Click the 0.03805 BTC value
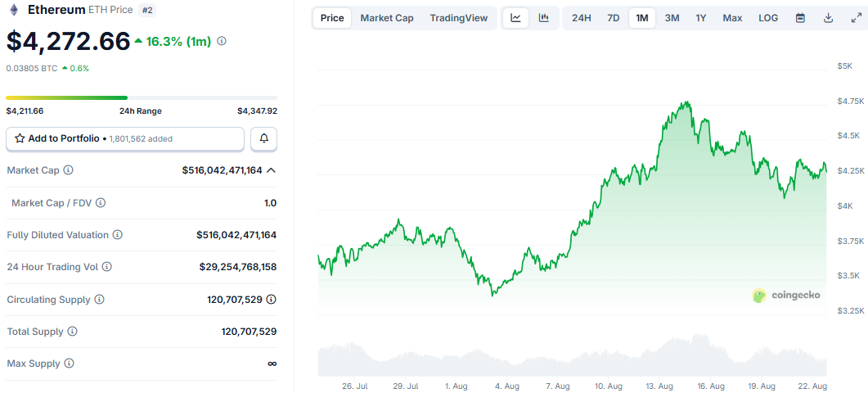This screenshot has width=868, height=393. 32,68
